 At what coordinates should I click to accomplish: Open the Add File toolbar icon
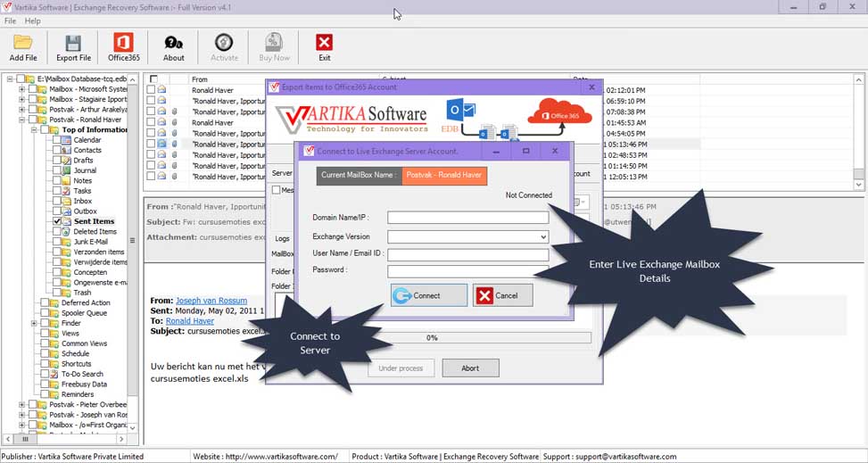pos(23,43)
